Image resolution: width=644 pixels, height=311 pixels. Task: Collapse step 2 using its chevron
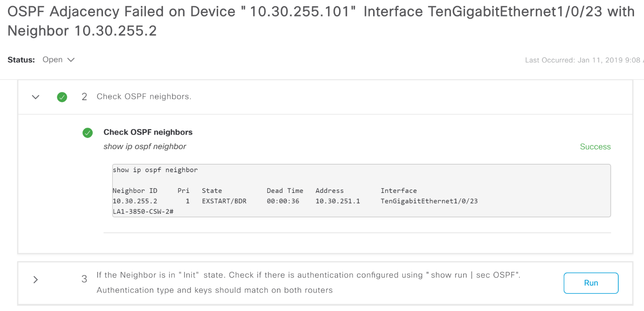[36, 97]
